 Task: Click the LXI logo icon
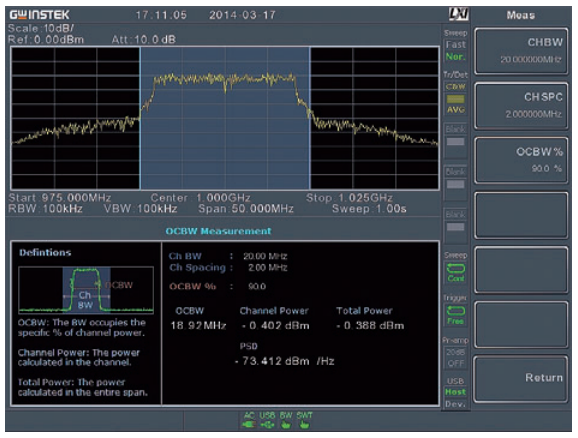coord(459,14)
